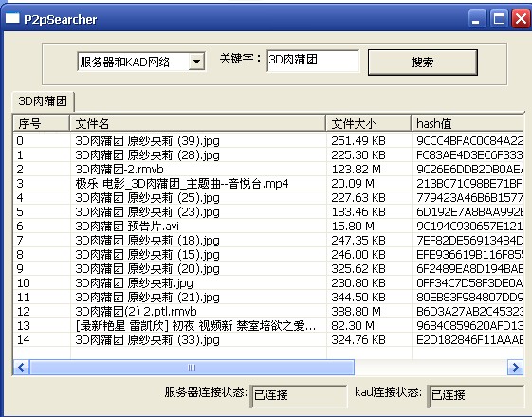532x417 pixels.
Task: Sort by the 文件名 column header
Action: pos(198,123)
